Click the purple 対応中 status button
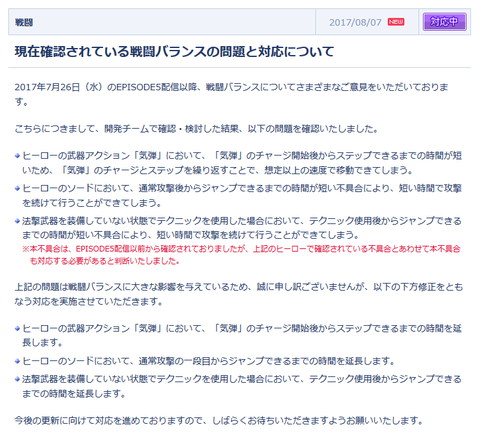The width and height of the screenshot is (480, 434). tap(444, 22)
